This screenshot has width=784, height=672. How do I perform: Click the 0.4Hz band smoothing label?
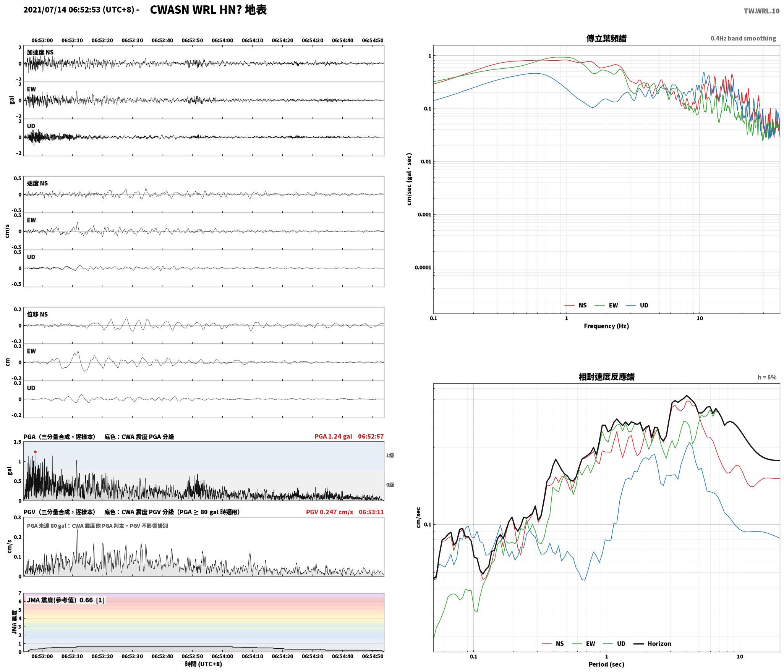tap(743, 39)
